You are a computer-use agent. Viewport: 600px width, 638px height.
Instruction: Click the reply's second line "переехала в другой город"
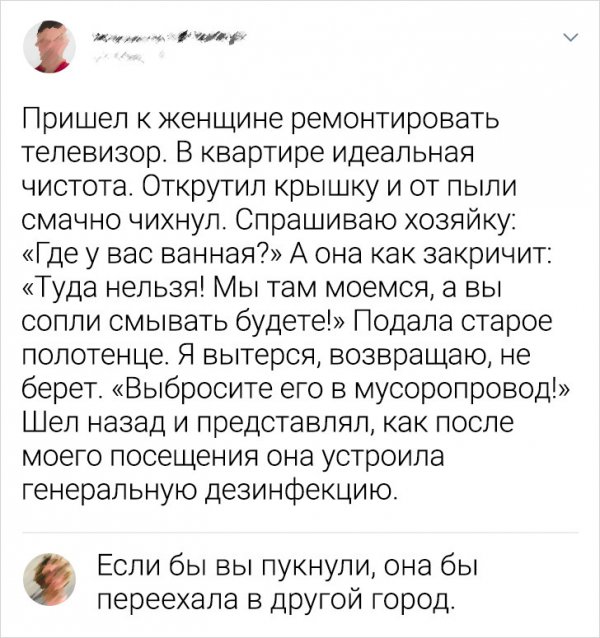pyautogui.click(x=274, y=601)
